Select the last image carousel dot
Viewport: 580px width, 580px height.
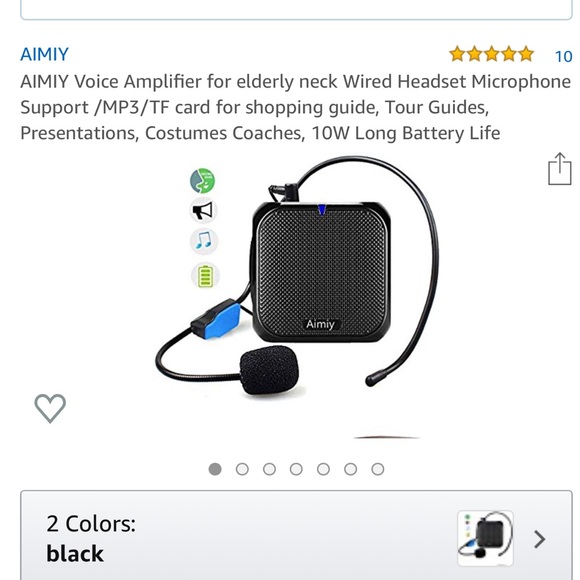click(377, 469)
